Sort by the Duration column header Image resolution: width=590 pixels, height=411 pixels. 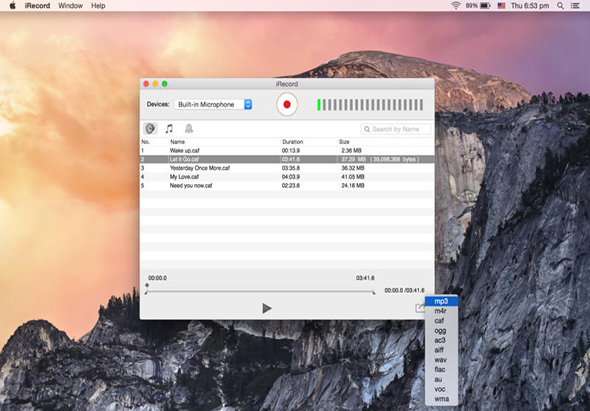(292, 142)
